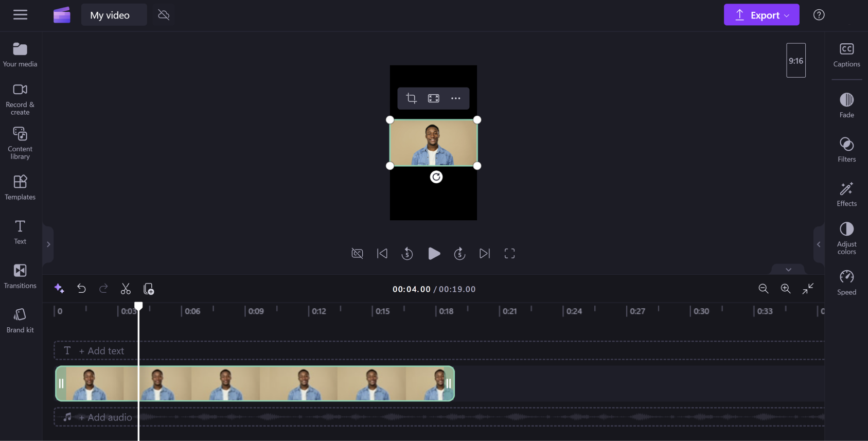
Task: Open the Templates tab
Action: point(20,187)
